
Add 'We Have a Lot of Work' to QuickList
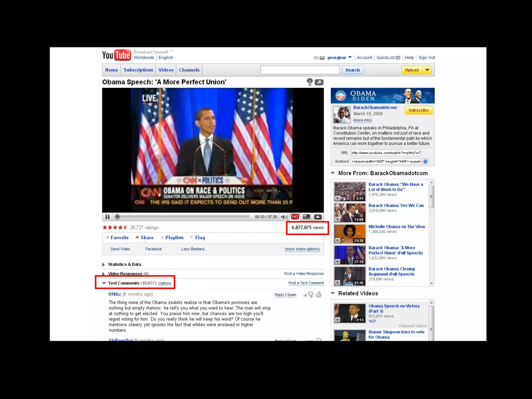337,198
